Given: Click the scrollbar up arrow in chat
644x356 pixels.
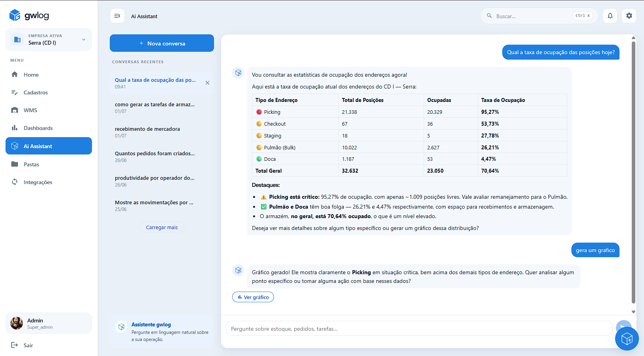Looking at the screenshot, I should pyautogui.click(x=633, y=38).
